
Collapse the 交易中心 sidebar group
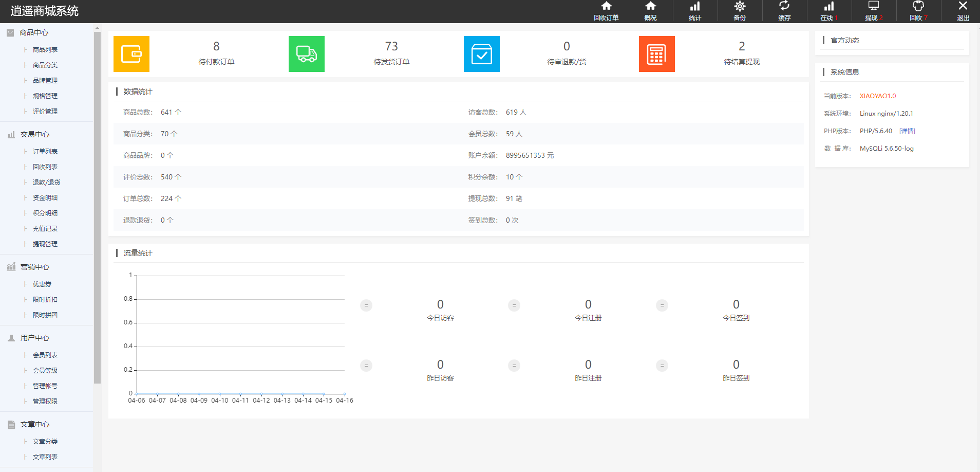[x=35, y=134]
